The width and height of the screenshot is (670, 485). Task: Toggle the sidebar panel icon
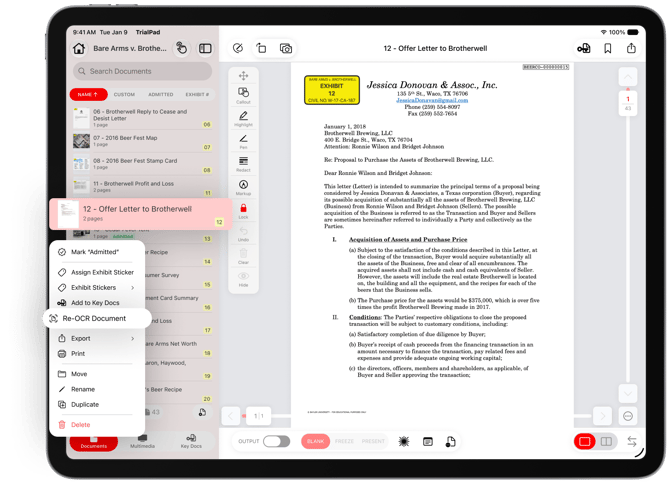tap(205, 48)
